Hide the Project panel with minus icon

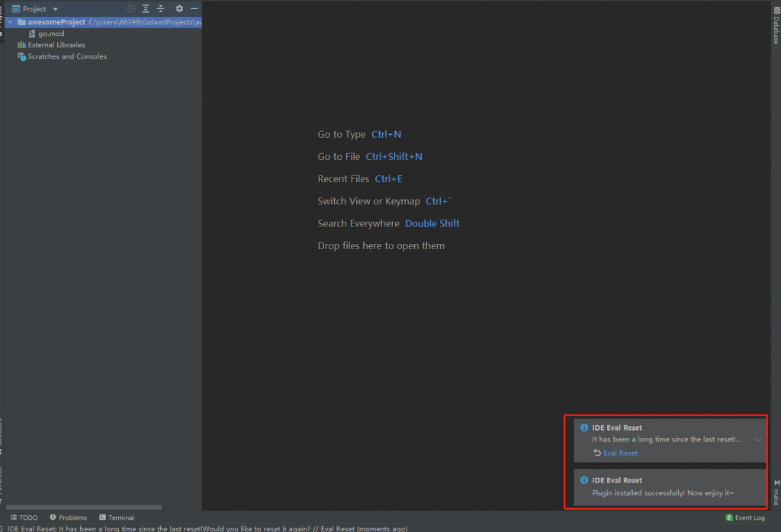coord(194,8)
